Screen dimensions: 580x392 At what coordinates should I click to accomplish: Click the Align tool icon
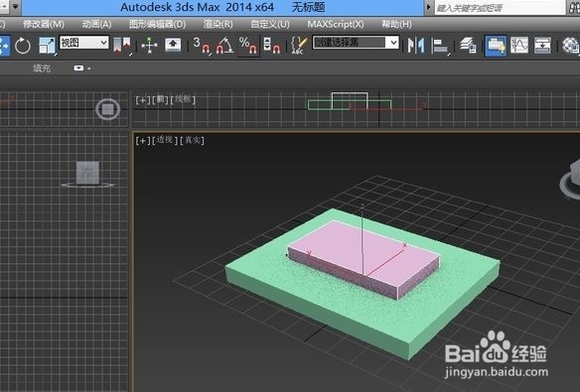pos(441,46)
